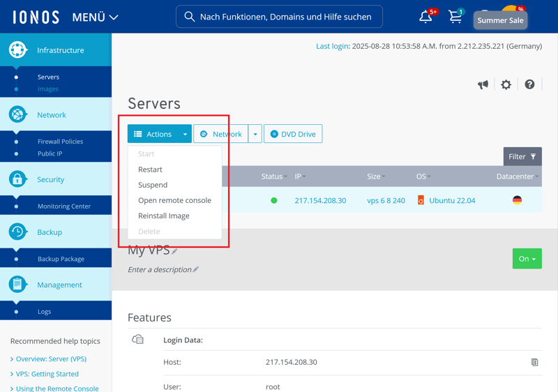Click the Backup sidebar section icon
The width and height of the screenshot is (558, 392).
(x=17, y=232)
